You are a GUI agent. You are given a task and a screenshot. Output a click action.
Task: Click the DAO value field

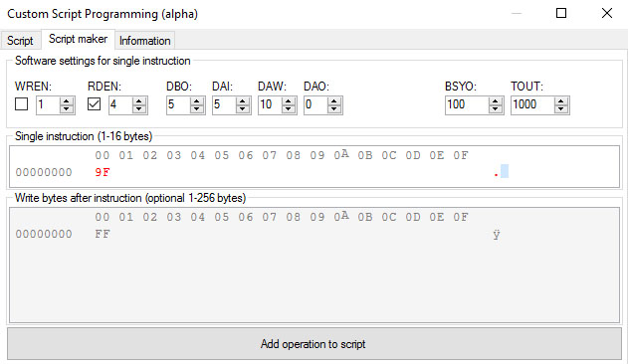[314, 104]
